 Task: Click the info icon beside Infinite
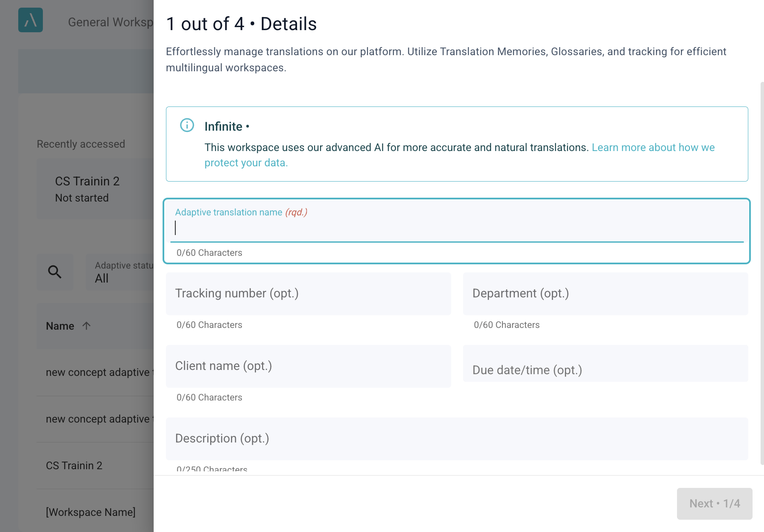[187, 126]
